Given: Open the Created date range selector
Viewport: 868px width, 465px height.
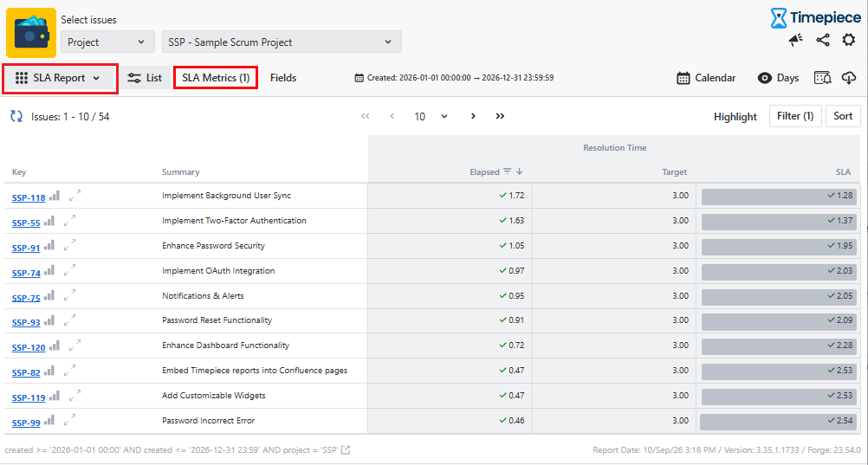Looking at the screenshot, I should click(454, 78).
